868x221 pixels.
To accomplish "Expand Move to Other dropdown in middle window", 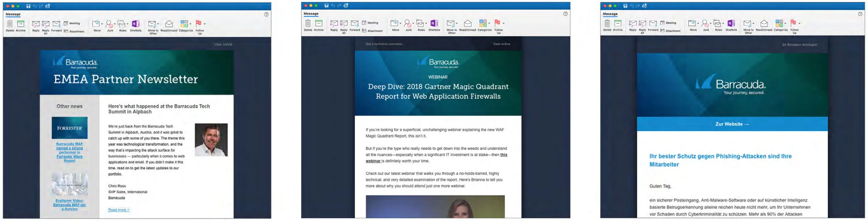I will 457,24.
